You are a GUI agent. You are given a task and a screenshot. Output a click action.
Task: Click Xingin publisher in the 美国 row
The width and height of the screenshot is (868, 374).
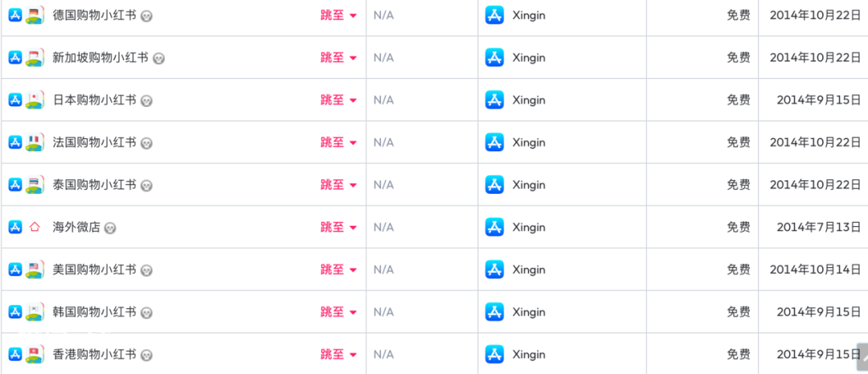(x=529, y=269)
